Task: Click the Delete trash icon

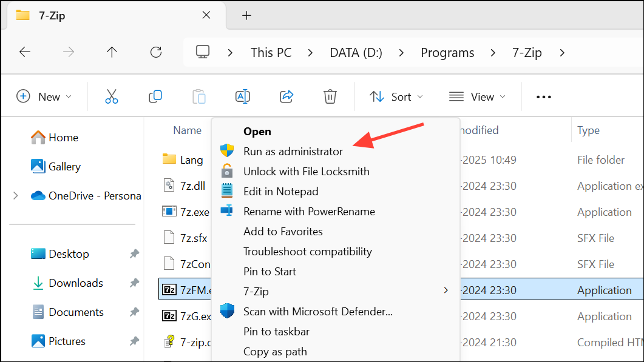Action: click(330, 97)
